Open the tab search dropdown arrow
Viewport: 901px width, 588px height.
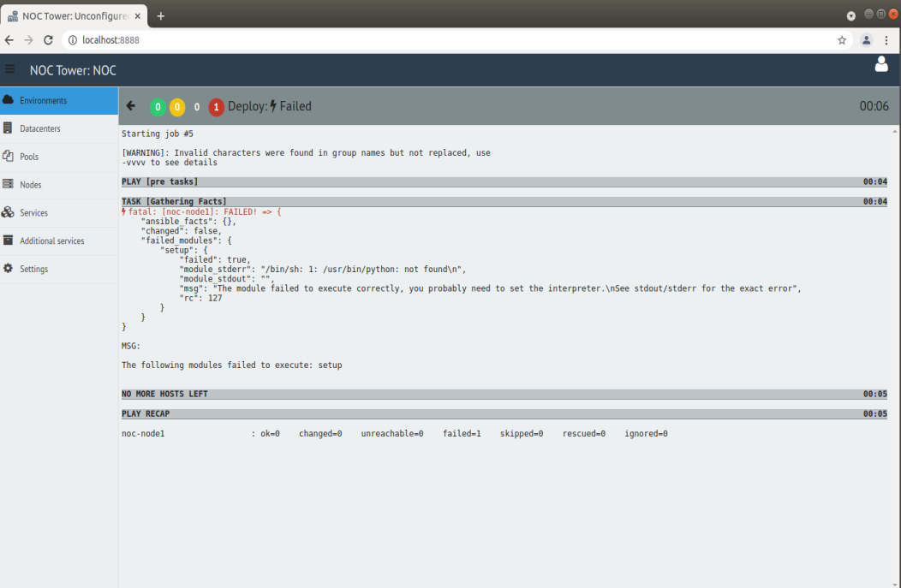click(x=851, y=16)
